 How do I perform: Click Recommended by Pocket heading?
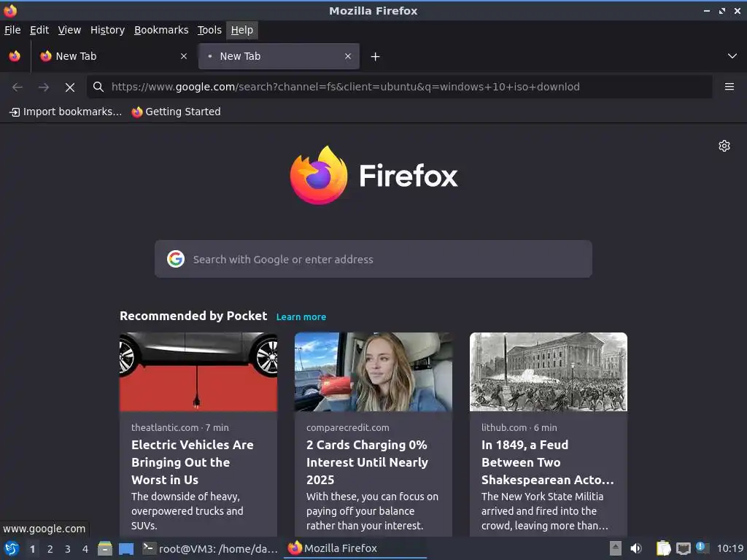[193, 316]
